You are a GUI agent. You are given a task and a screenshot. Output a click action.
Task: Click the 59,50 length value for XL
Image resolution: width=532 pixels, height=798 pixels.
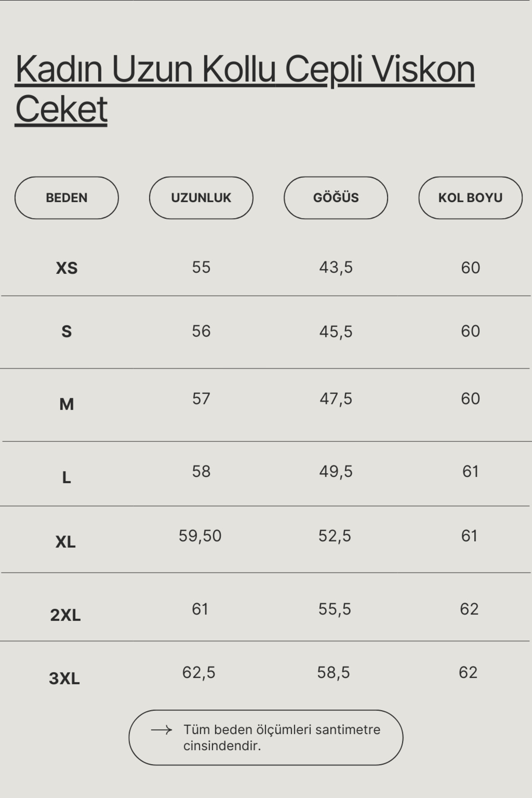(200, 536)
